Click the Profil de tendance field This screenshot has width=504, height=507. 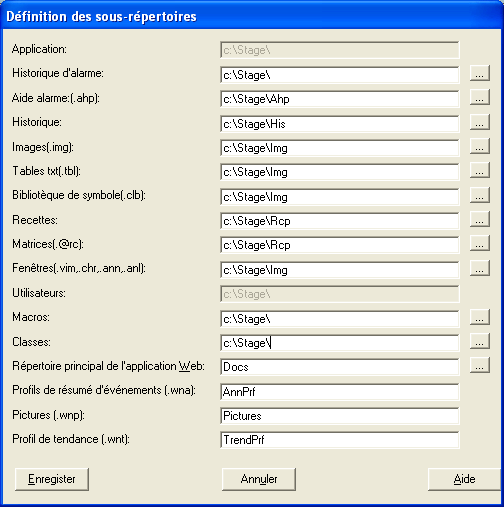click(340, 440)
